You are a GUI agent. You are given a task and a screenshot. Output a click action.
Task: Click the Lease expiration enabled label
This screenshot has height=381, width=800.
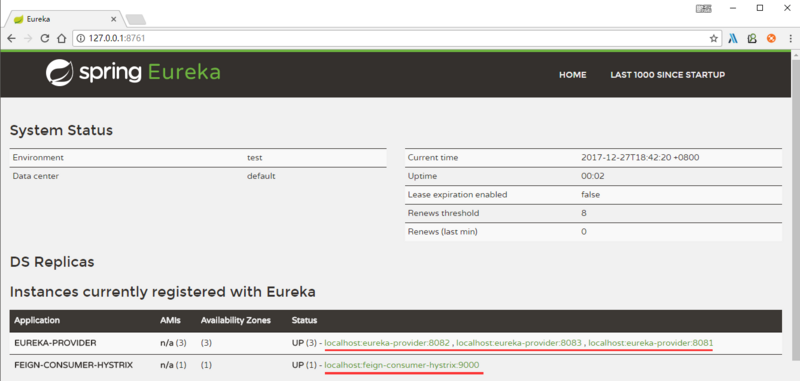coord(457,194)
